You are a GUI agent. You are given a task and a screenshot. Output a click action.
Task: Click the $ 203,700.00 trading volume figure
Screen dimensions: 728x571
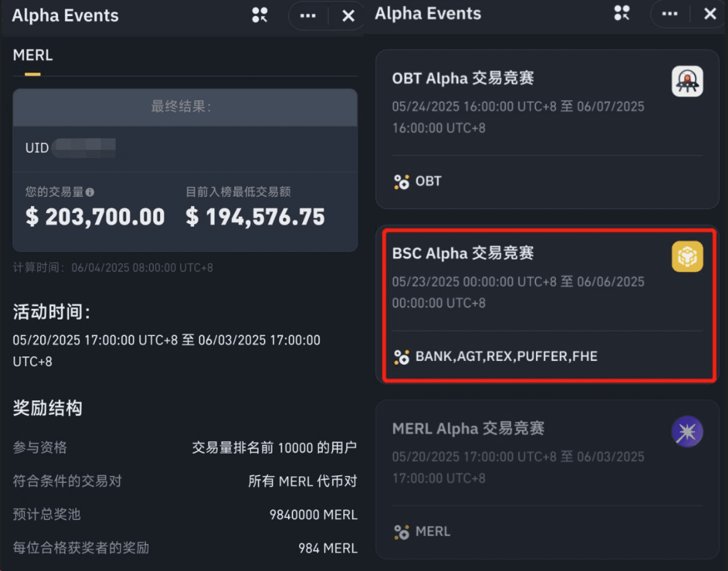point(95,217)
